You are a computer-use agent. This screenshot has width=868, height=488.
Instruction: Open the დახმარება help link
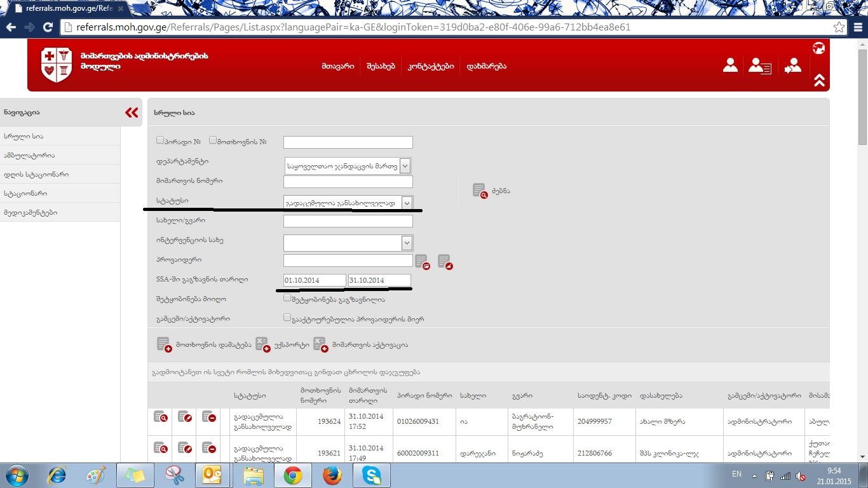coord(486,66)
